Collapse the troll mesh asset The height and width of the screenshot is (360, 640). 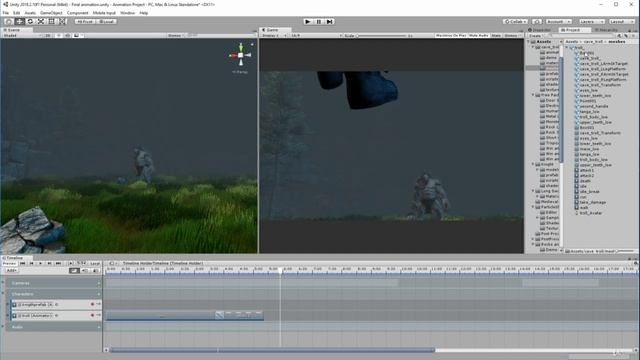click(x=567, y=47)
